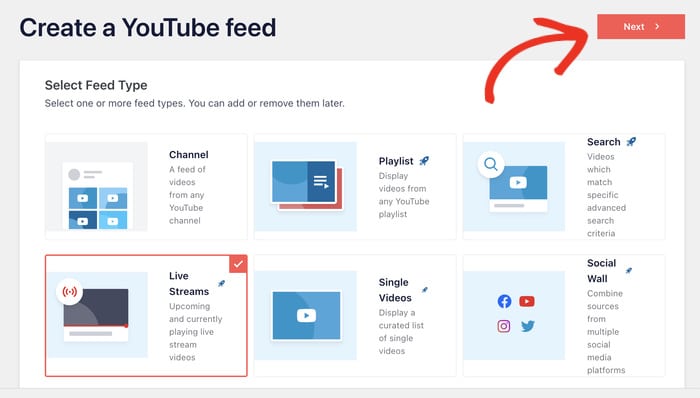Uncheck the Live Streams selected checkmark

pyautogui.click(x=238, y=264)
